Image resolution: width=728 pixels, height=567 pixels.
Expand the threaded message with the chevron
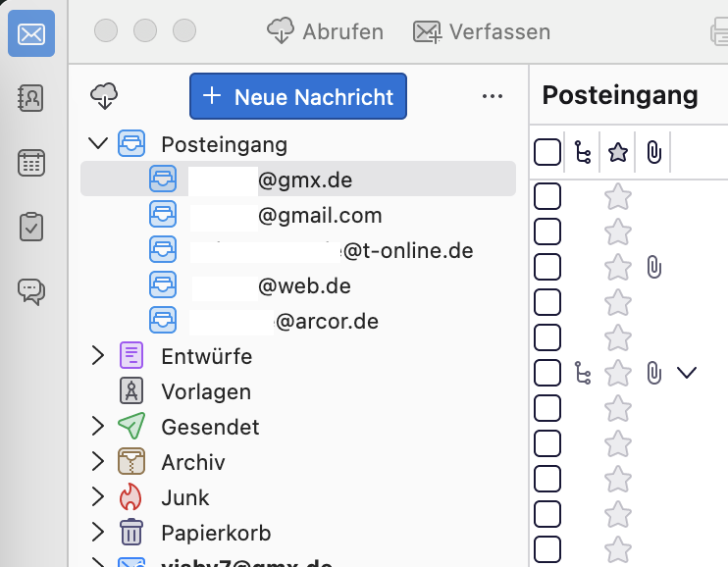coord(687,372)
